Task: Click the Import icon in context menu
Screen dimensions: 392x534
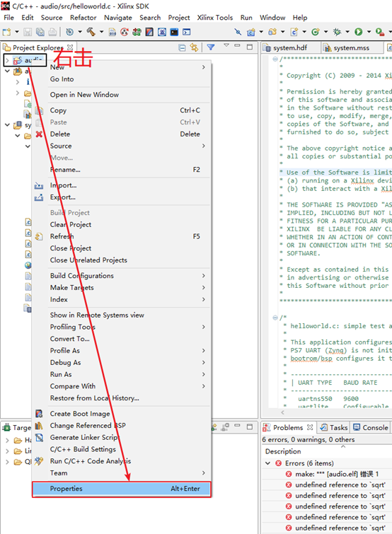Action: click(x=39, y=185)
